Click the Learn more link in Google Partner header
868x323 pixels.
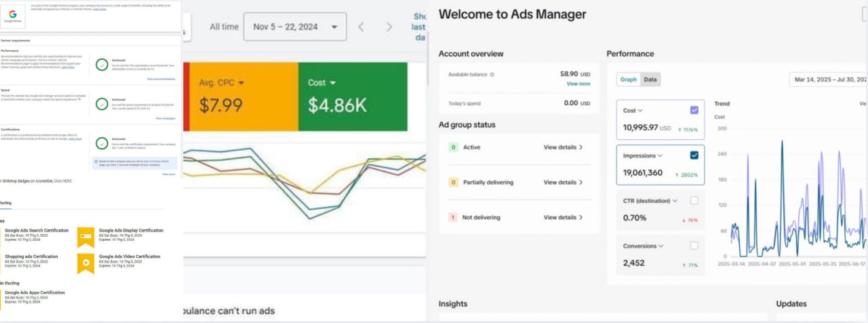[x=99, y=9]
